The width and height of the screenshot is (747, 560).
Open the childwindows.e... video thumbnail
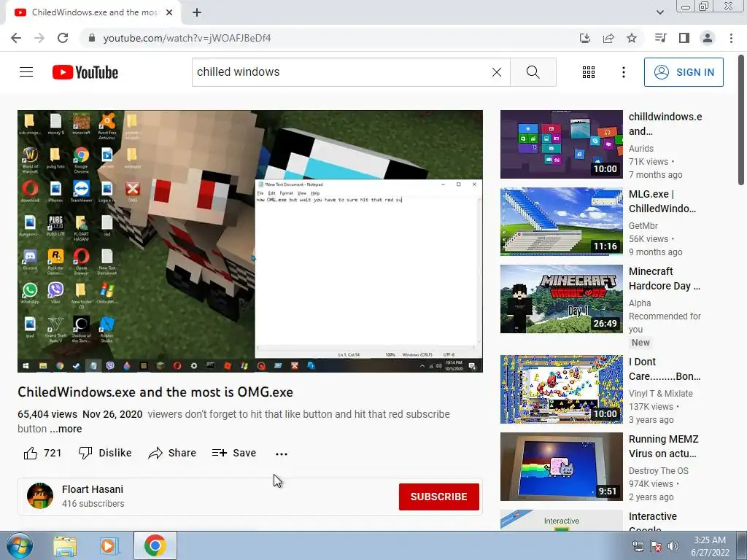561,144
